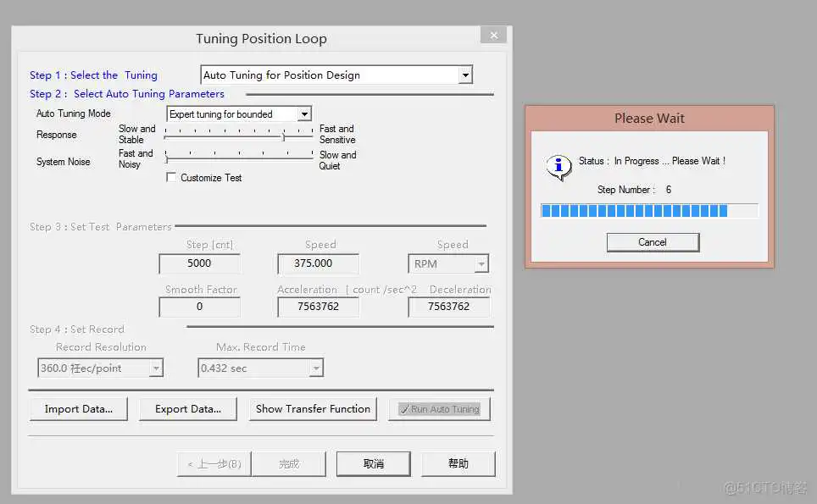The image size is (817, 504).
Task: Click the Run Auto Tuning button
Action: coord(439,409)
